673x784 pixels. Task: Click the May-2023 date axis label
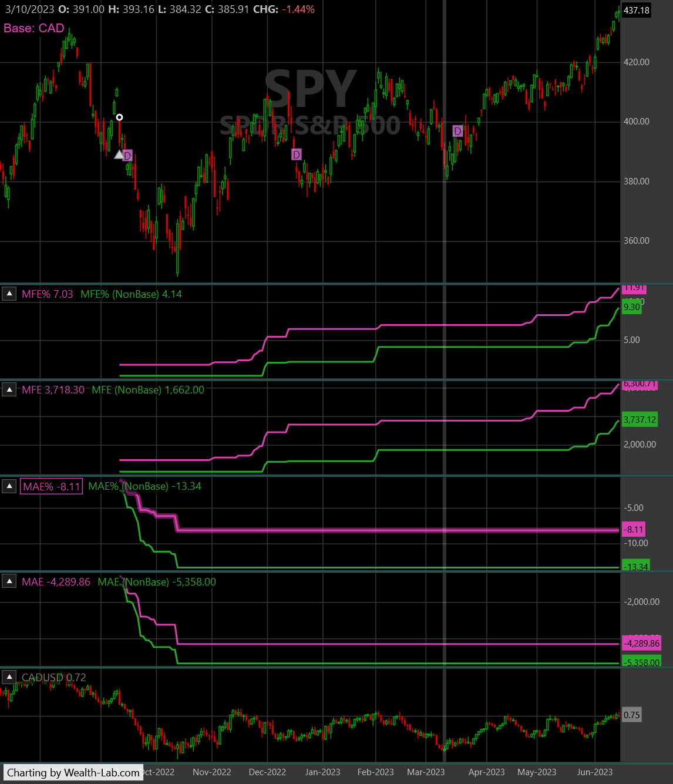coord(537,772)
